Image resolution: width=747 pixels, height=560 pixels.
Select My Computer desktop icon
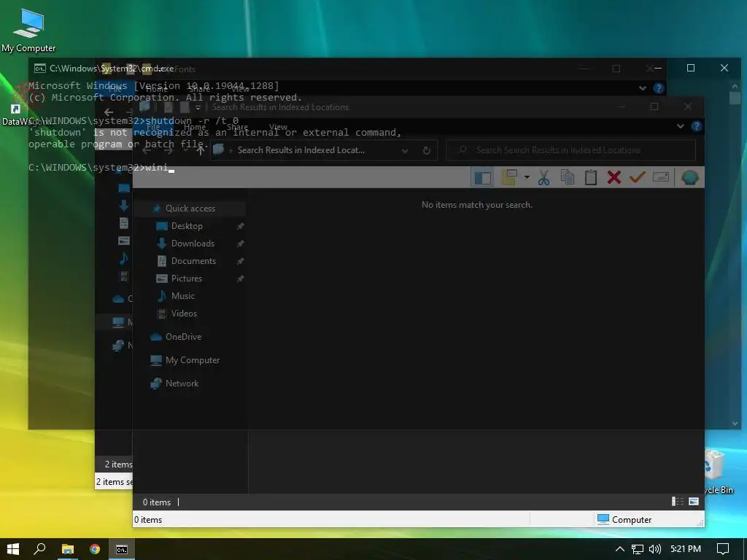point(28,31)
